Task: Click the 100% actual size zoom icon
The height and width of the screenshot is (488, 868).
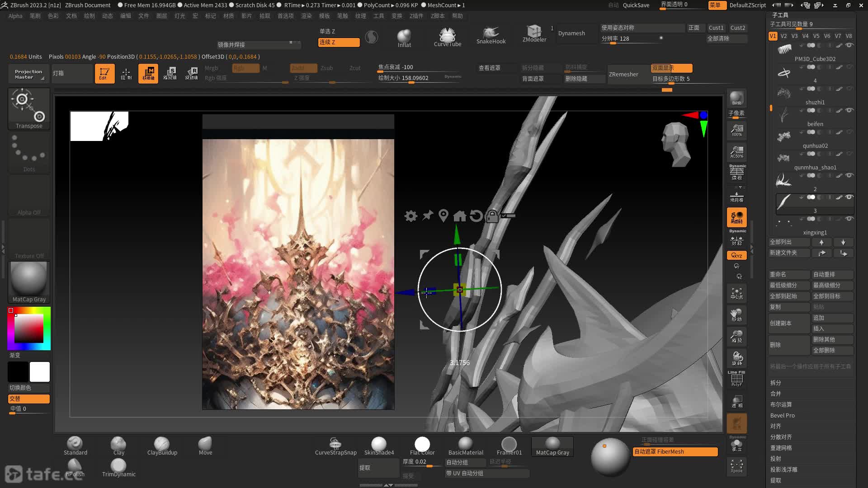Action: point(737,131)
